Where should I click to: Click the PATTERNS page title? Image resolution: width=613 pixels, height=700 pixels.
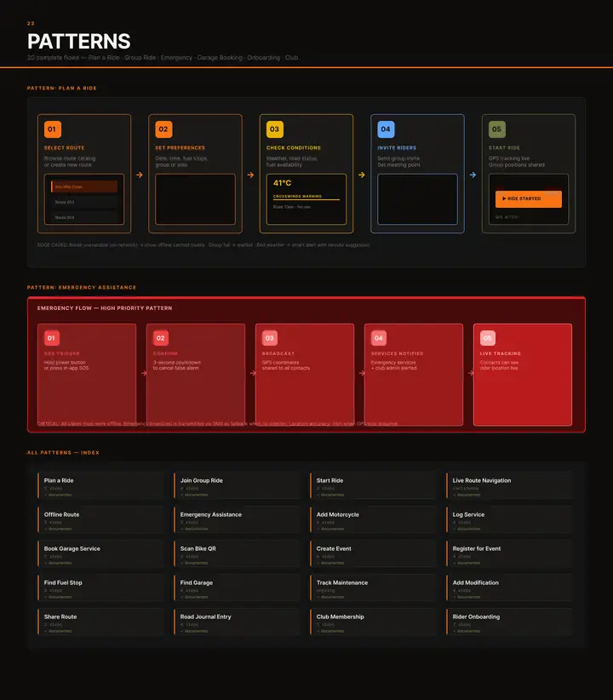tap(78, 42)
